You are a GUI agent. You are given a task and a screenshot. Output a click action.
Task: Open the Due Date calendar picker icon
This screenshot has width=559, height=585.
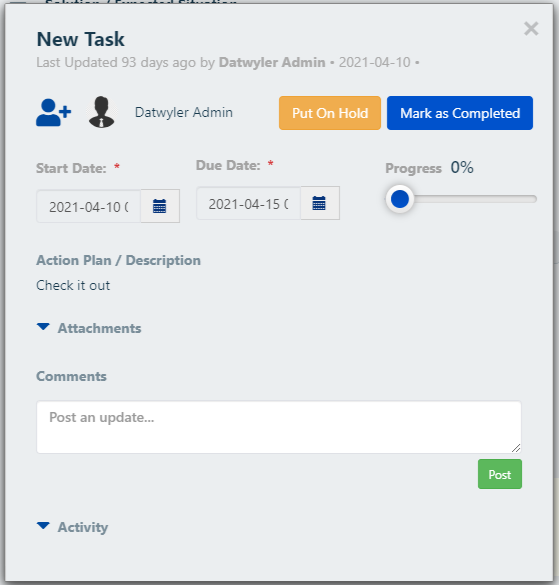(319, 203)
